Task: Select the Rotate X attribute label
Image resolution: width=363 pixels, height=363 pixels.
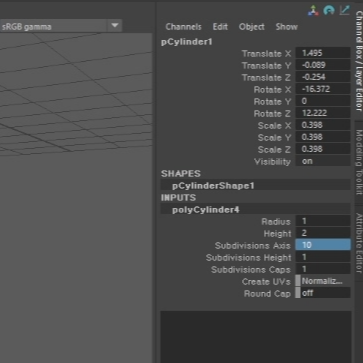Action: pyautogui.click(x=272, y=90)
